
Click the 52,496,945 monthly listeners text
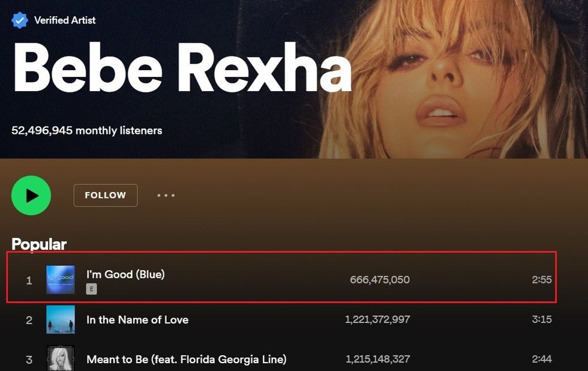[x=87, y=130]
